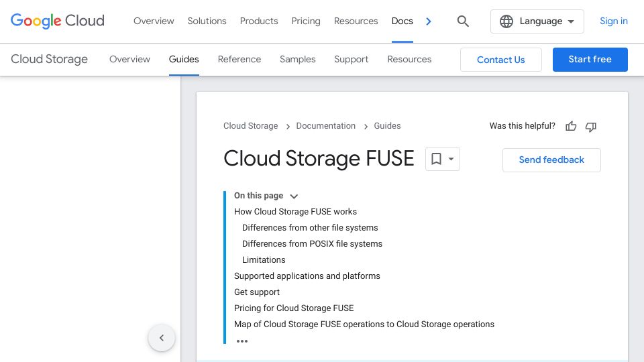Click the thumbs down icon
Viewport: 644px width, 362px height.
[590, 127]
